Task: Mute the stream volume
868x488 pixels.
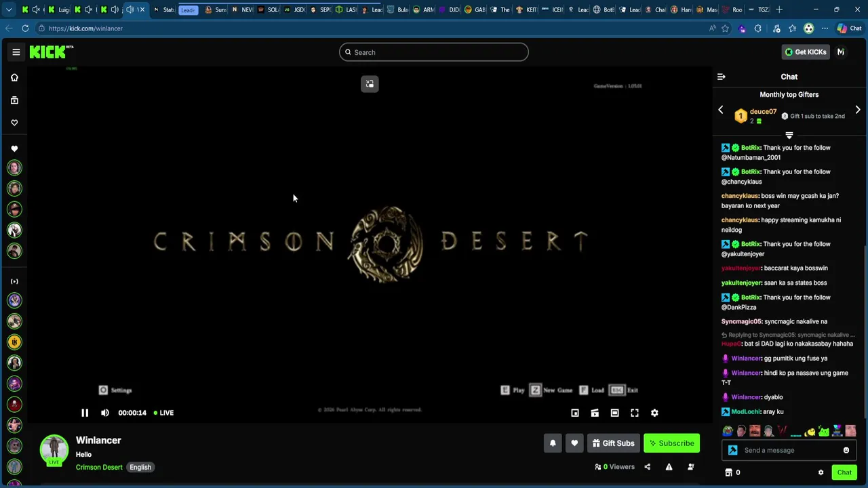Action: [105, 413]
